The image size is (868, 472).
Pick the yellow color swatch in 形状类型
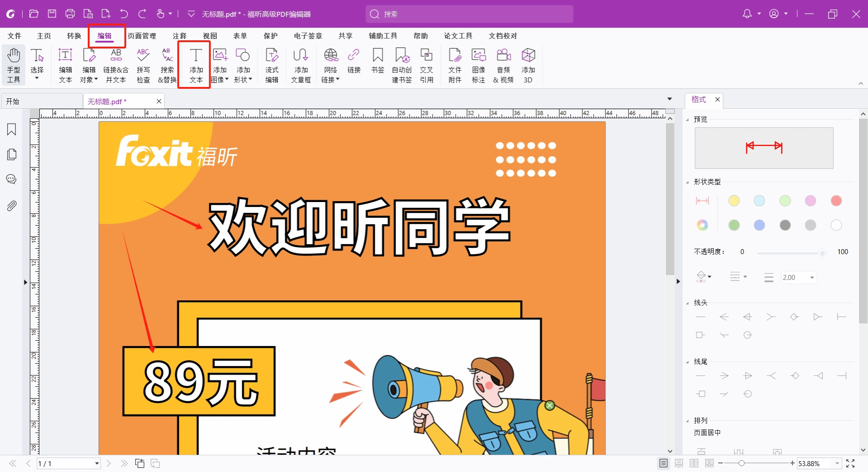(x=734, y=201)
